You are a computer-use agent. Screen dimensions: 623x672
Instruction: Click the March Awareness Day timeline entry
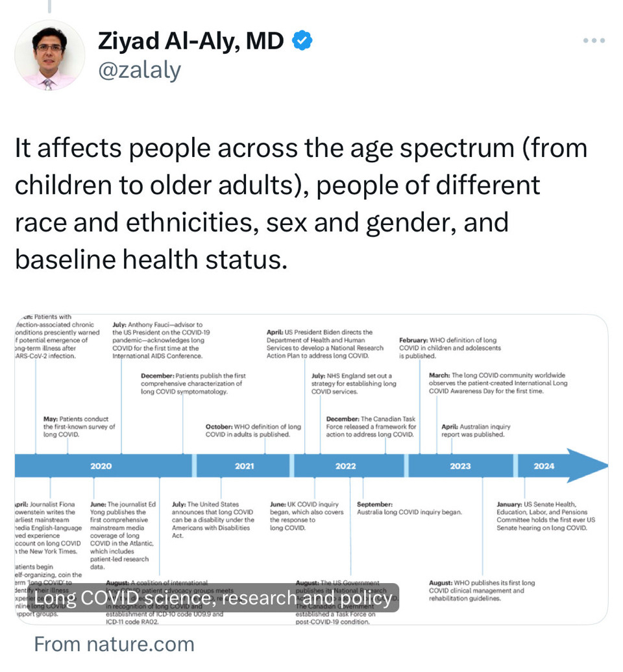tap(497, 383)
